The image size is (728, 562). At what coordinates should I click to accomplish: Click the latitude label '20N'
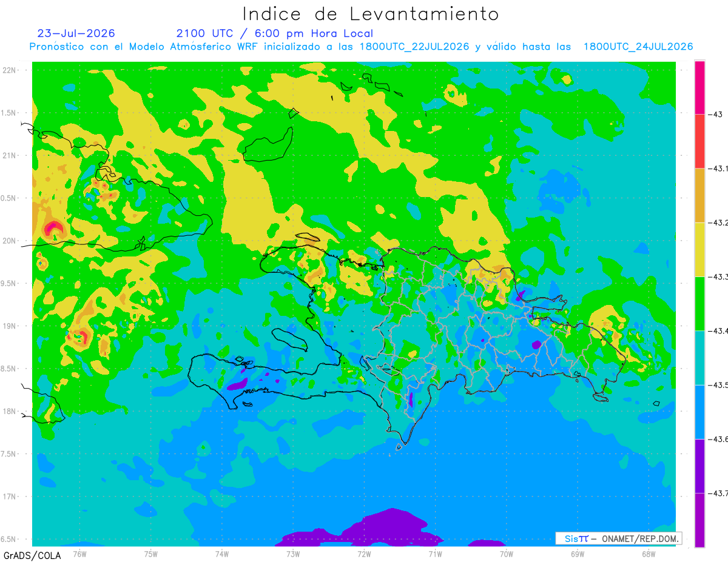click(x=10, y=241)
